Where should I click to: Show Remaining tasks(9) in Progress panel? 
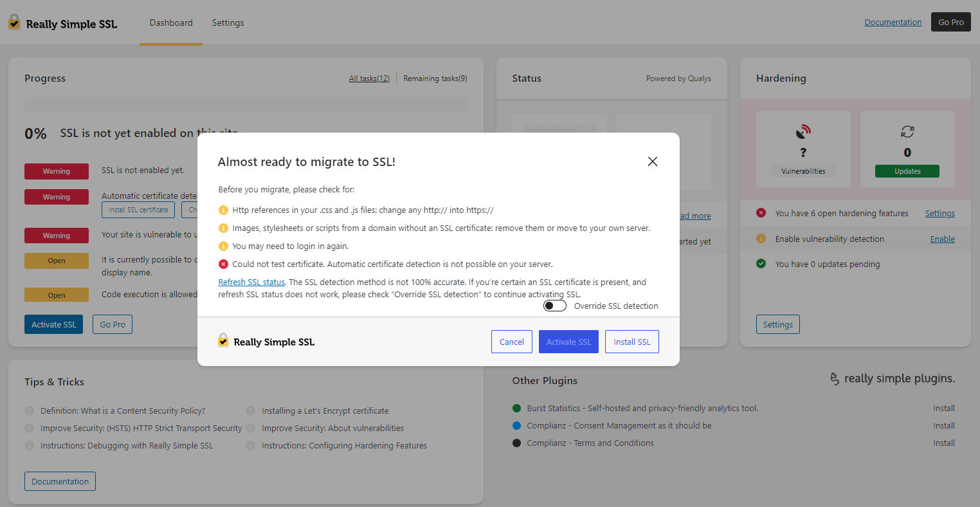[x=435, y=78]
